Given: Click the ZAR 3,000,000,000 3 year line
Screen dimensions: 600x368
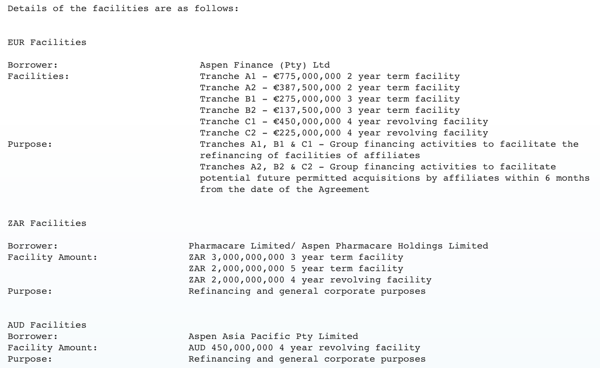Looking at the screenshot, I should click(296, 257).
